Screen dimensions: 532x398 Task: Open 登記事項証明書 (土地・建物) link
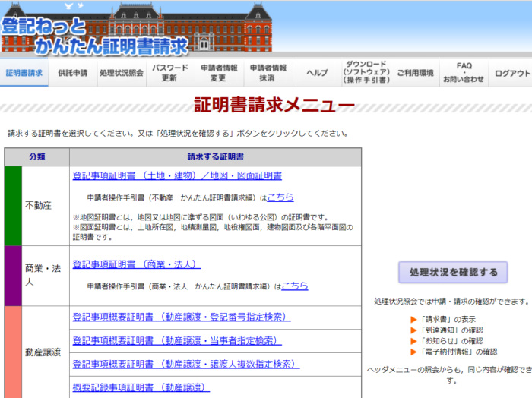(x=177, y=175)
